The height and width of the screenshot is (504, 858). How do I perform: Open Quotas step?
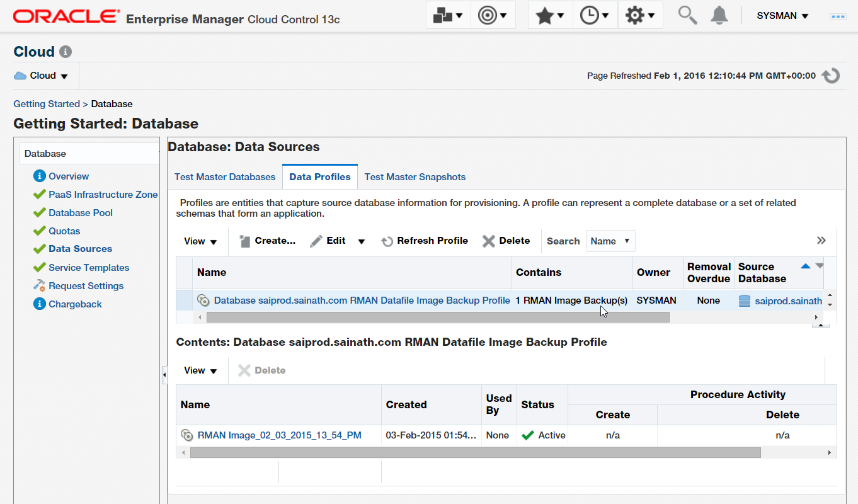pos(64,231)
